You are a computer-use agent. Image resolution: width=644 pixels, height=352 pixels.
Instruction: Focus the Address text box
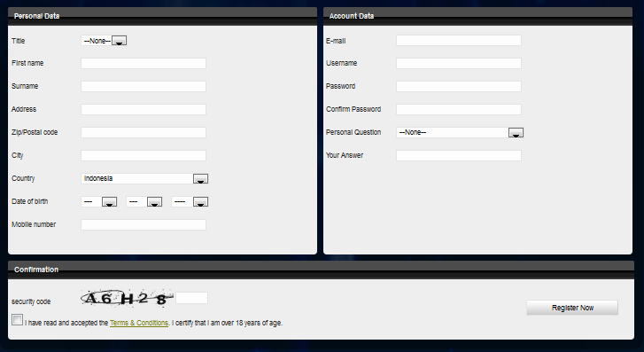tap(144, 109)
